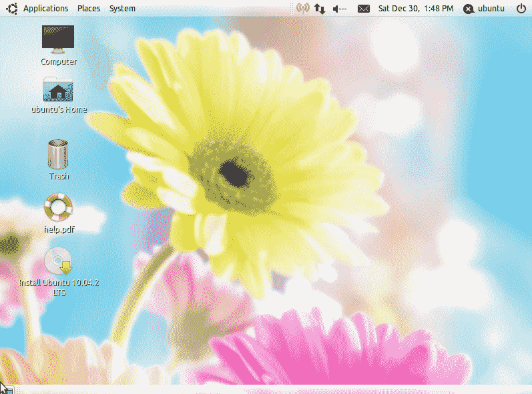Open the Applications menu

pyautogui.click(x=45, y=9)
